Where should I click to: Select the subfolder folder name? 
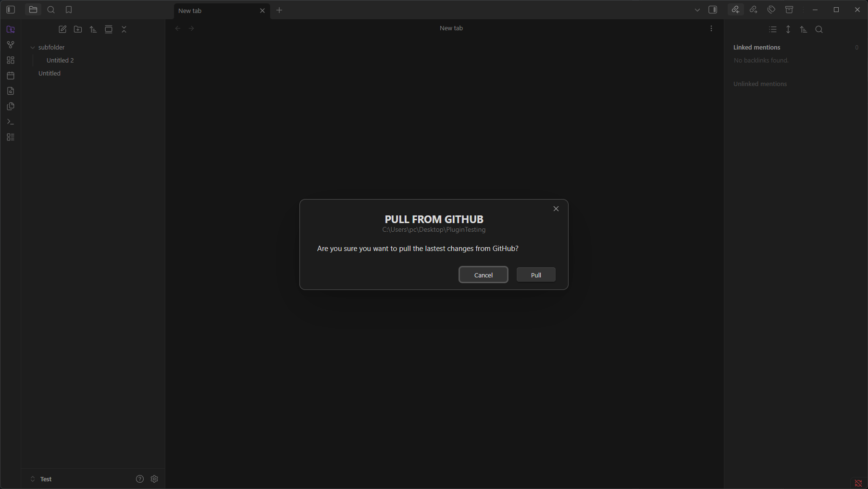pyautogui.click(x=51, y=47)
